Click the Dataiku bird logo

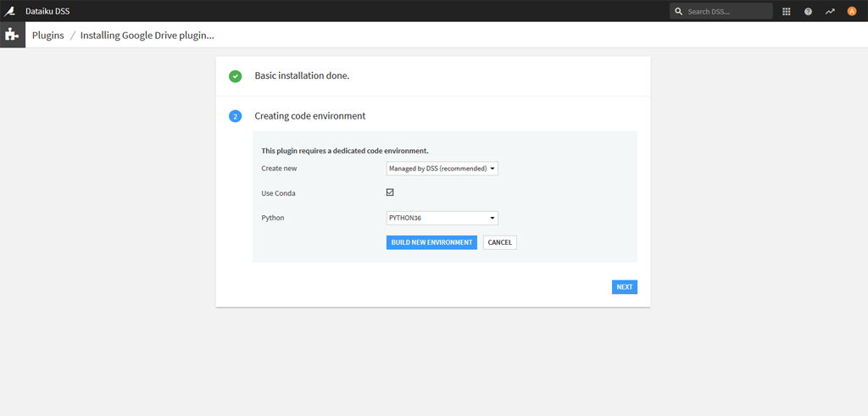tap(10, 11)
